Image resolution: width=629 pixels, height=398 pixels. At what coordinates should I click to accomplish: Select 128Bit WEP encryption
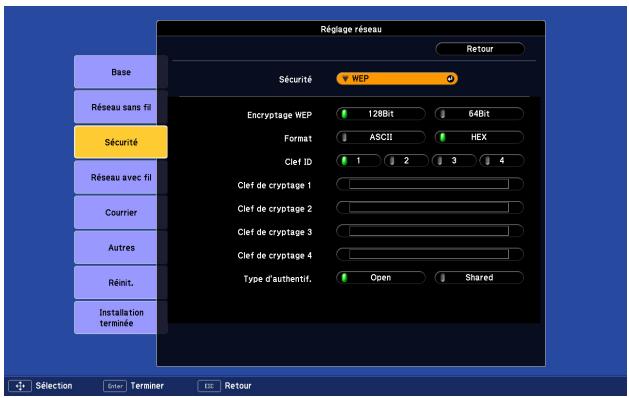(381, 114)
